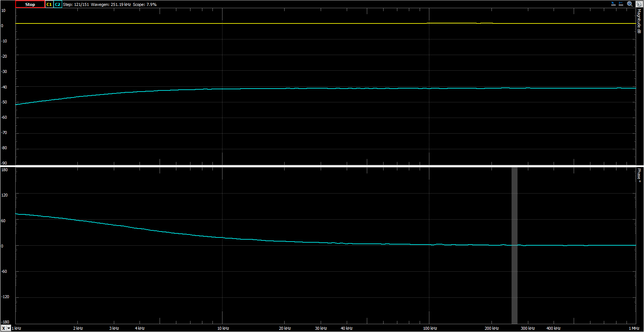Click the vertical cursor marker icon
The height and width of the screenshot is (332, 644).
pos(621,4)
